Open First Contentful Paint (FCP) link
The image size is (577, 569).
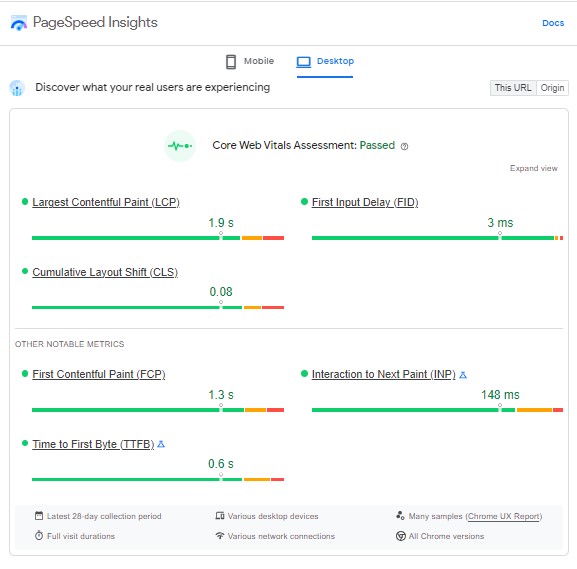tap(99, 374)
